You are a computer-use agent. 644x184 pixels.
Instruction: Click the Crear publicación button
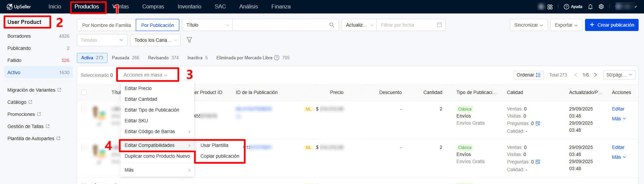click(x=611, y=25)
